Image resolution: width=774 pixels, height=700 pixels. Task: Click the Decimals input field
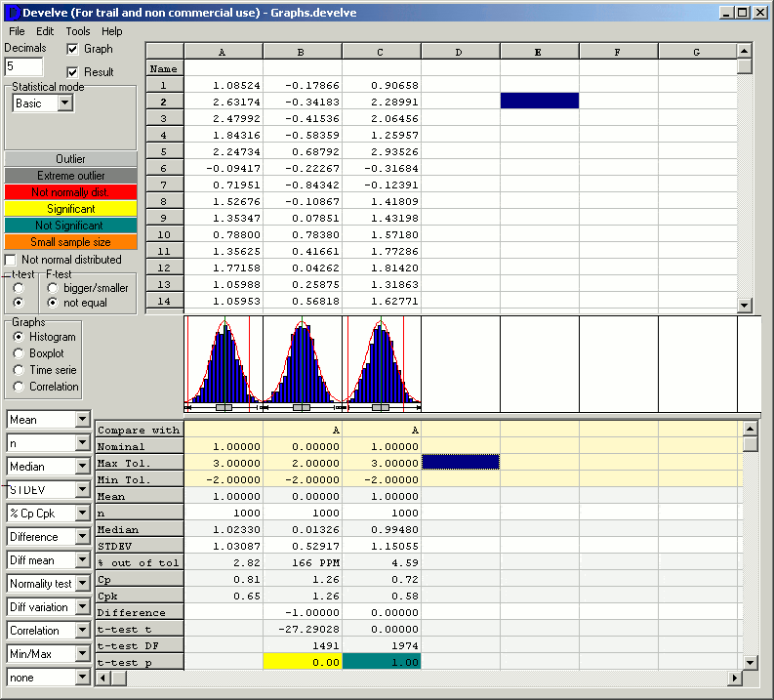point(24,66)
